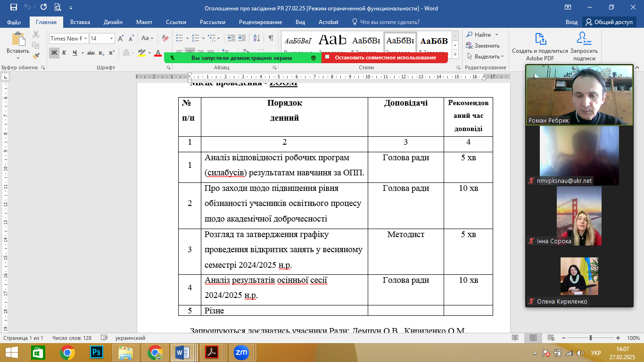Click the Increase Indent icon
The image size is (644, 362).
242,38
